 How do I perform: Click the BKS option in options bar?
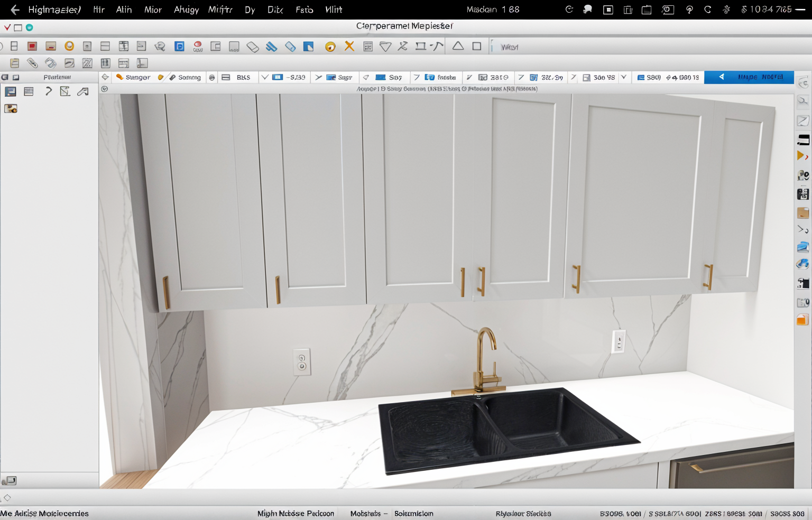pos(236,77)
